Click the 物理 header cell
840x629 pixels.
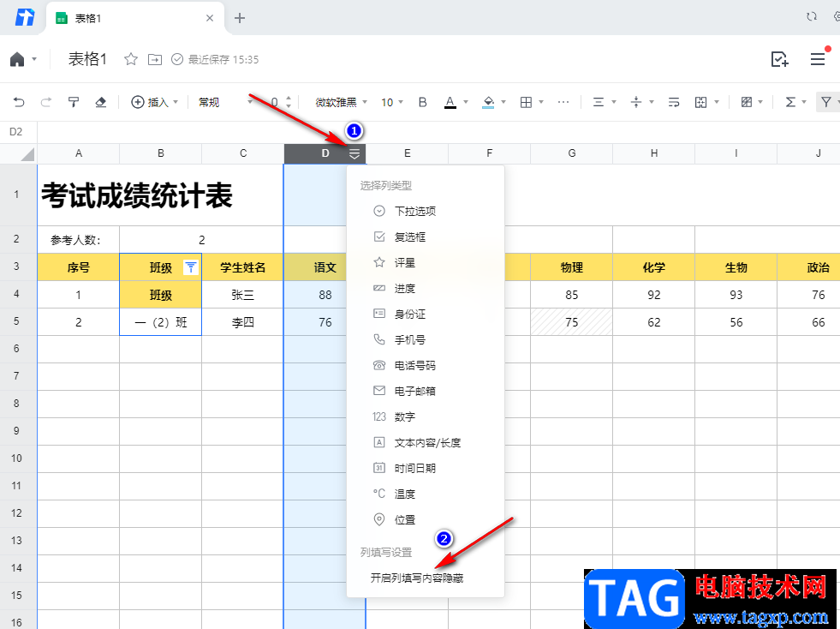tap(572, 267)
